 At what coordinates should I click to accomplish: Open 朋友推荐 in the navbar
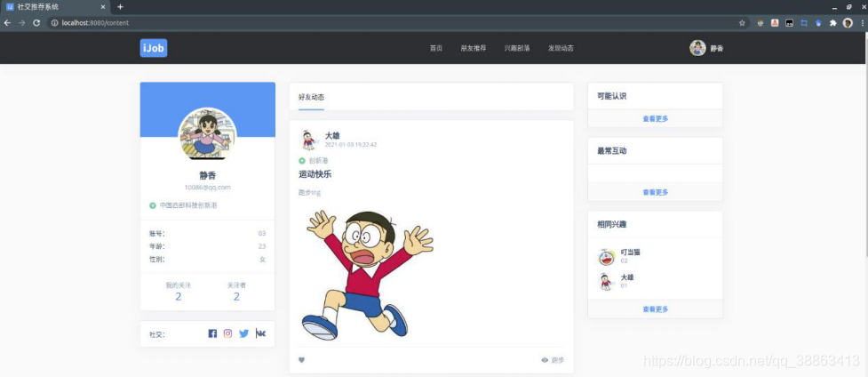pos(474,48)
